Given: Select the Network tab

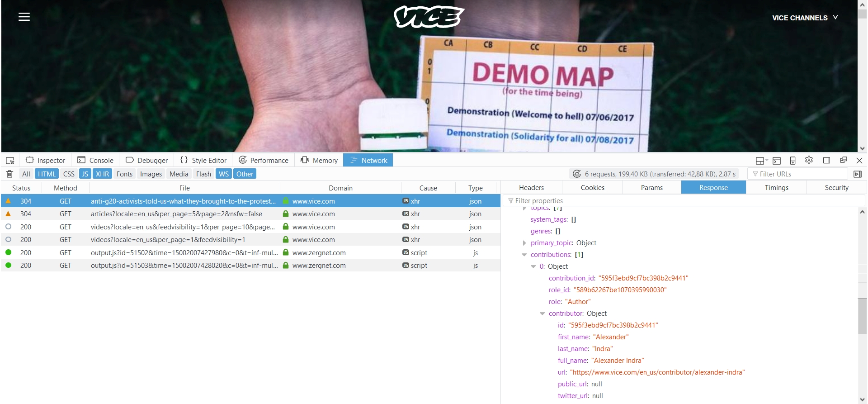Looking at the screenshot, I should tap(368, 161).
